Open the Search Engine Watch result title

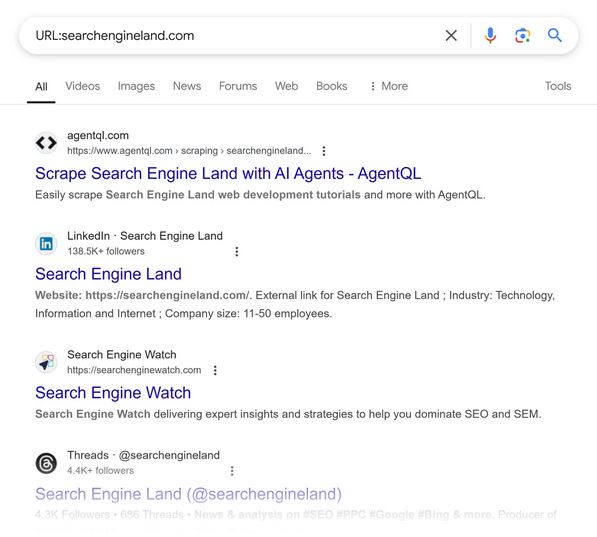point(113,393)
